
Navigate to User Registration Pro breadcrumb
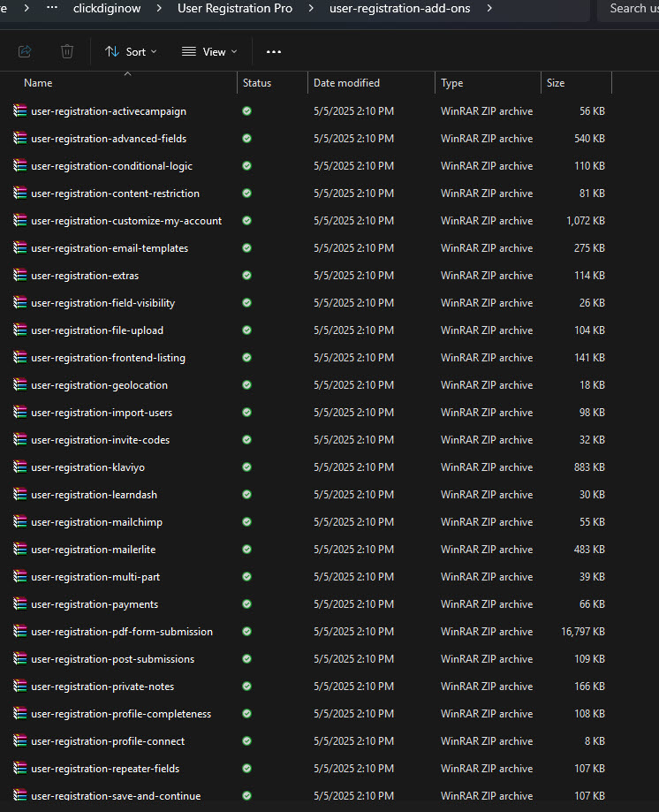point(235,8)
